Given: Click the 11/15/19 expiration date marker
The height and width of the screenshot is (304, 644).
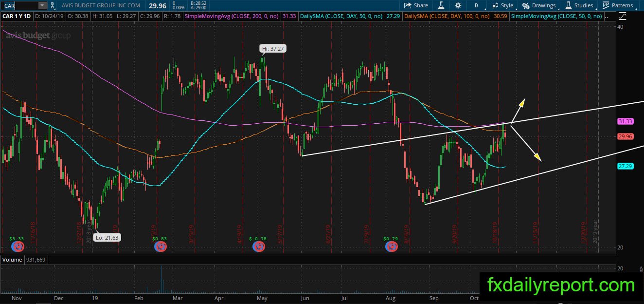Looking at the screenshot, I should pos(536,233).
